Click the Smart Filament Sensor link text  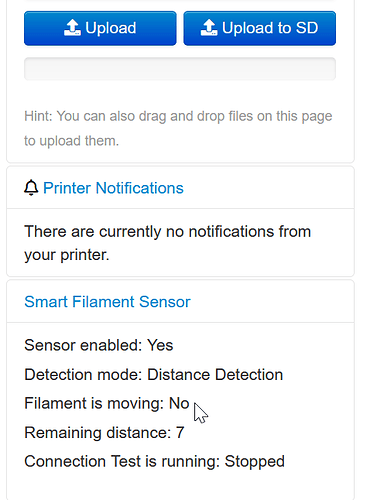(107, 302)
